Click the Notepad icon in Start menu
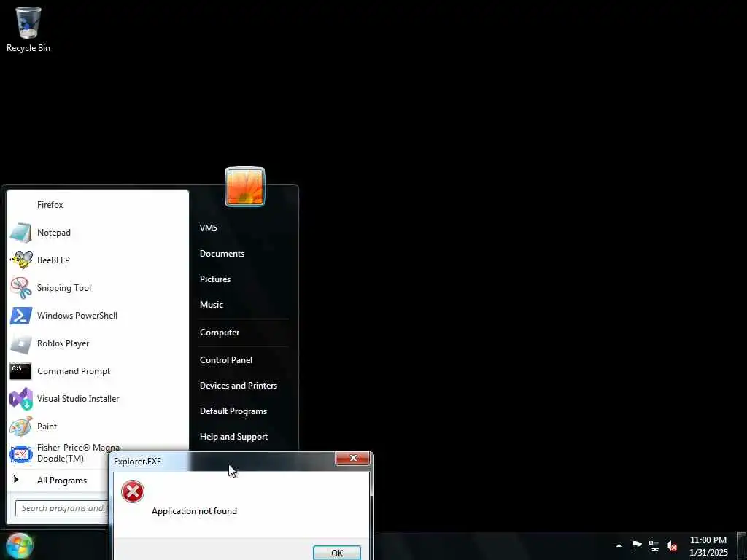Viewport: 747px width, 560px height. coord(21,233)
